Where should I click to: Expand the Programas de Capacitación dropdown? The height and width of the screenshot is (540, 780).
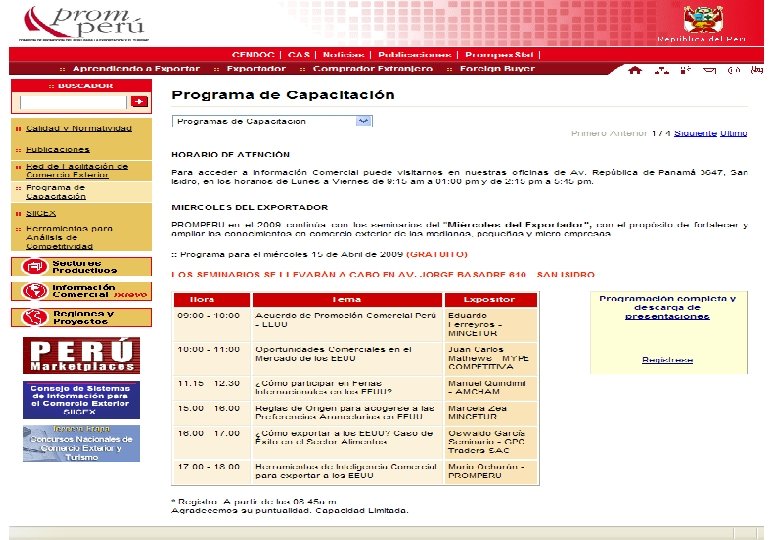tap(364, 121)
